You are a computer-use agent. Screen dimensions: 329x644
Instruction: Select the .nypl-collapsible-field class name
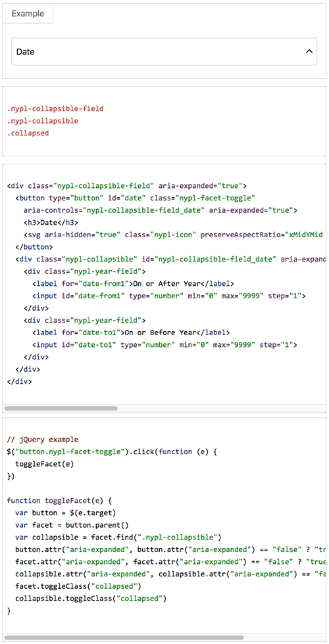click(x=55, y=109)
